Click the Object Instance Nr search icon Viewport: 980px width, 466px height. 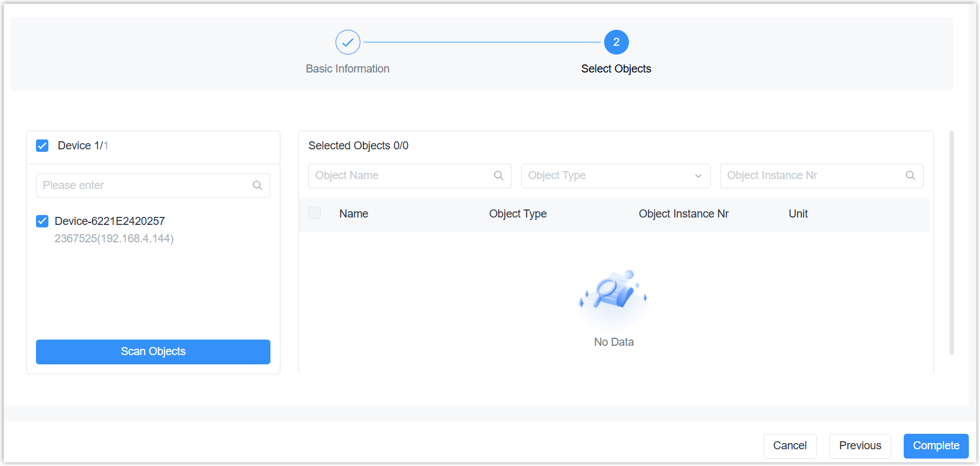(911, 175)
